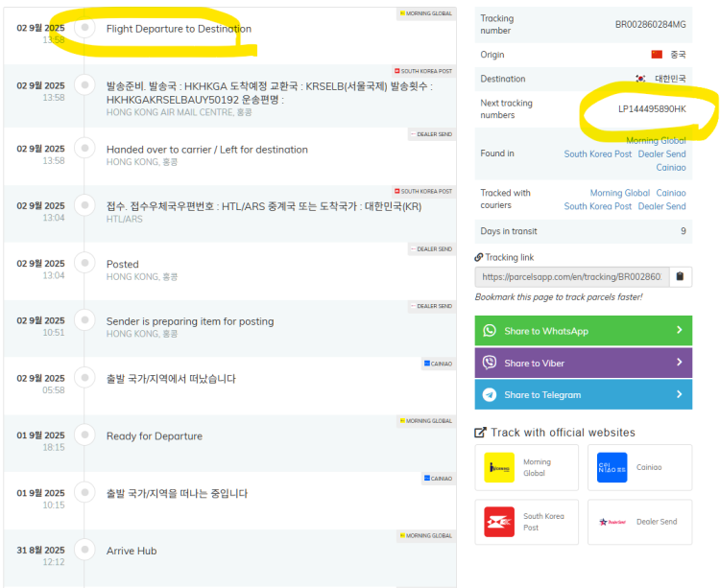Image resolution: width=720 pixels, height=588 pixels.
Task: Open Morning Global link in Tracked with couriers
Action: pyautogui.click(x=620, y=193)
